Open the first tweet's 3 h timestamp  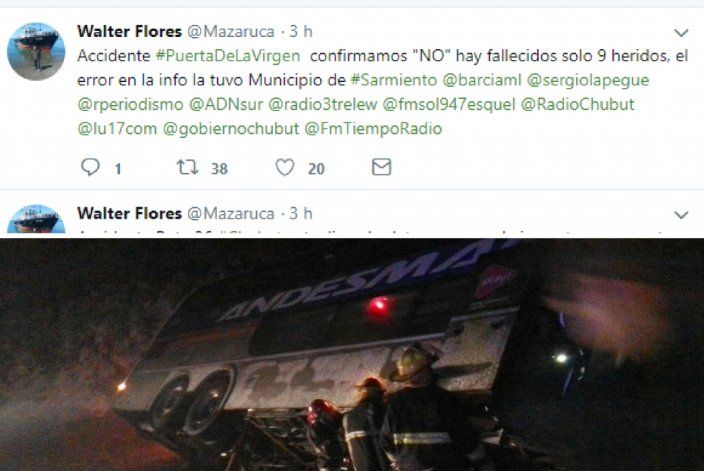pos(301,31)
